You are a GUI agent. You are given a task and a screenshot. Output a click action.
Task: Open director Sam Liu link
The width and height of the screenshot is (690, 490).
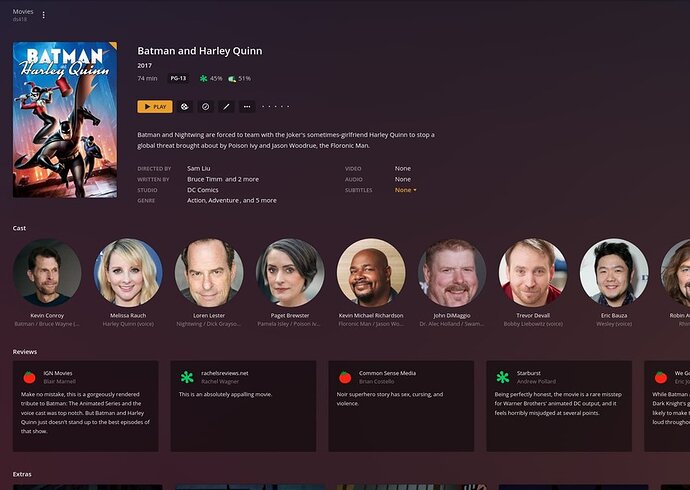[x=198, y=168]
